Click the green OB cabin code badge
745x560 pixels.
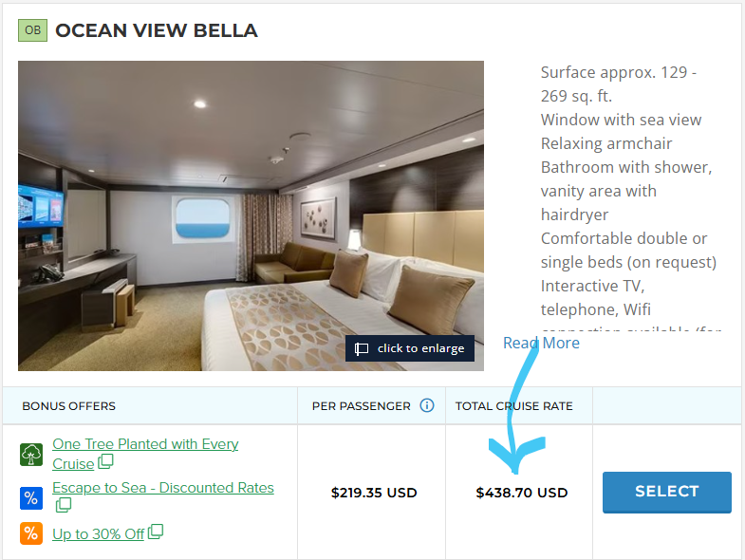pos(33,30)
